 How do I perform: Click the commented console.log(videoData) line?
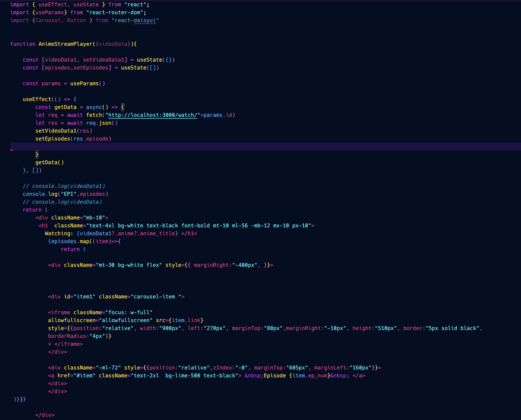(62, 202)
